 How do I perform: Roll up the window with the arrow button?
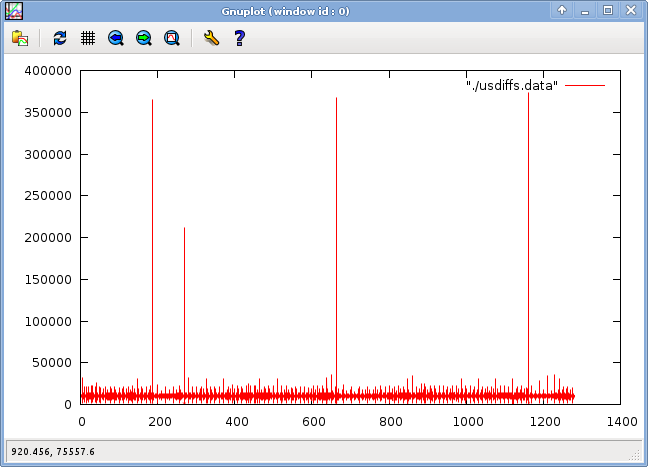coord(563,10)
